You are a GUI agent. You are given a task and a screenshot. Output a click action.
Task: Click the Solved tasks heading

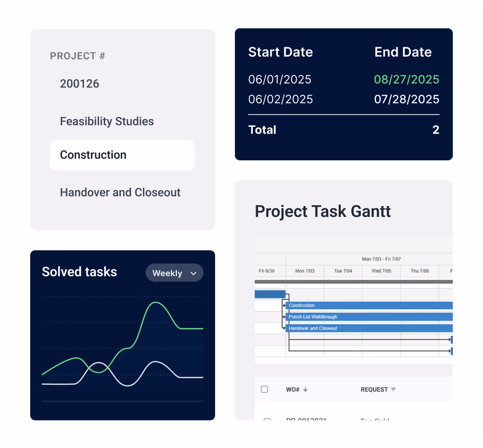(79, 272)
